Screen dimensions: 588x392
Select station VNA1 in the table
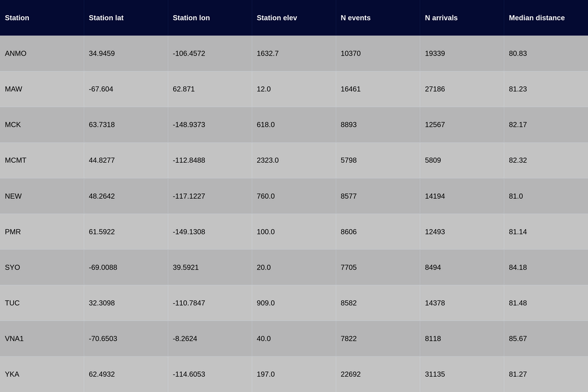click(15, 339)
